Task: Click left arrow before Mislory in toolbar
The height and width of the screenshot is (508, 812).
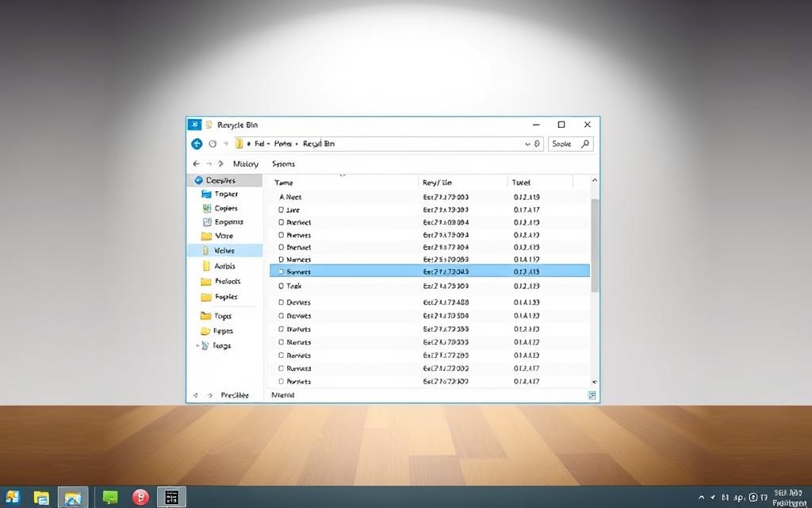Action: click(196, 164)
